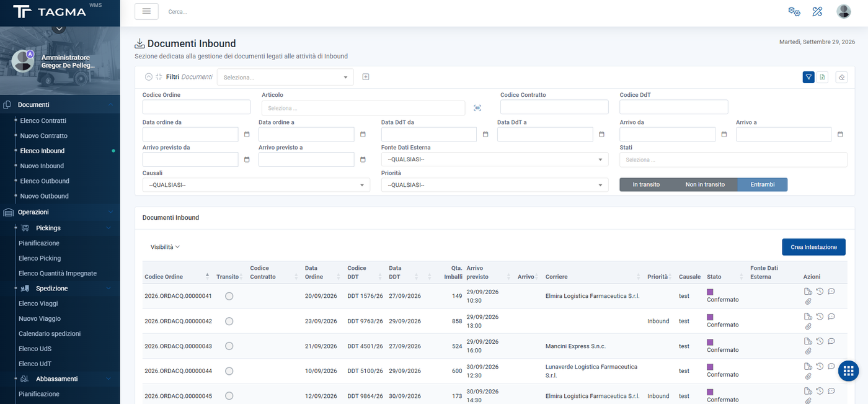Toggle Transito radio for order 00000041
The image size is (868, 404).
(x=229, y=296)
